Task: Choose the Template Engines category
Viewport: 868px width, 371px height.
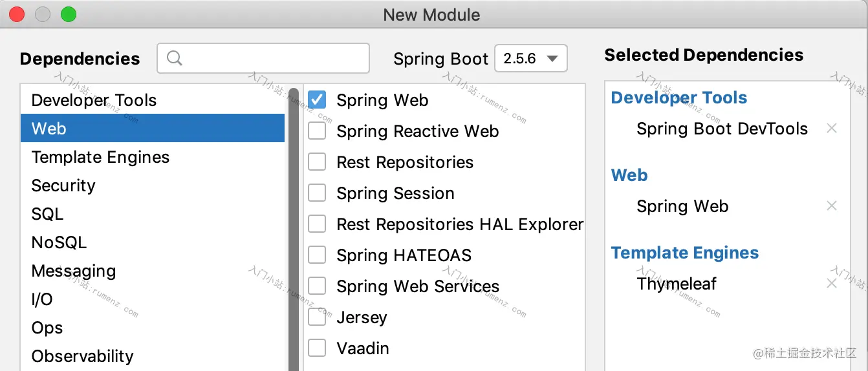Action: (x=153, y=157)
